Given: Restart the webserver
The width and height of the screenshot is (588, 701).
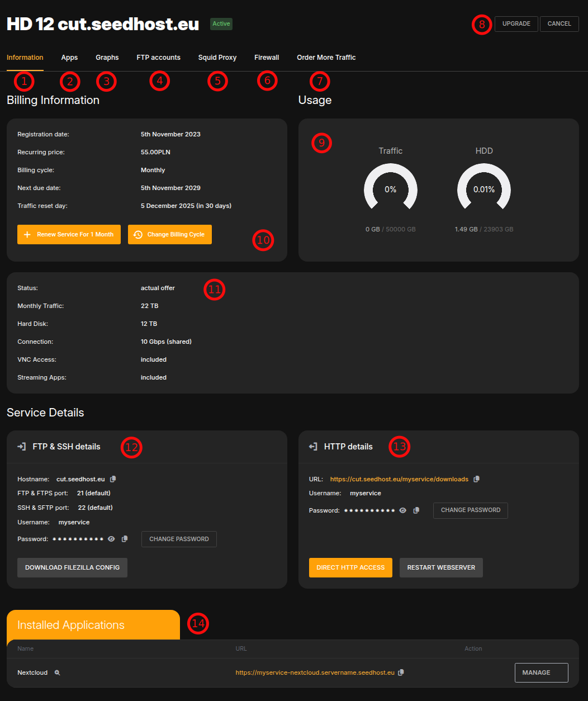Looking at the screenshot, I should coord(441,567).
